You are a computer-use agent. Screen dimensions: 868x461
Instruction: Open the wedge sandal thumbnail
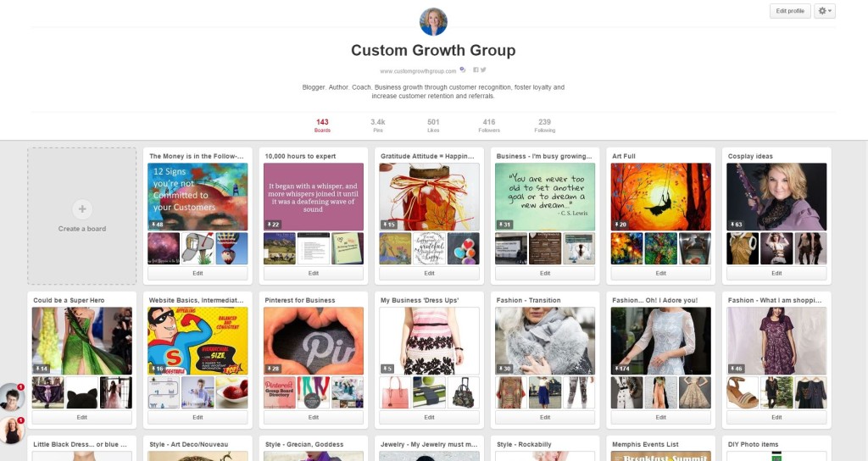(743, 392)
